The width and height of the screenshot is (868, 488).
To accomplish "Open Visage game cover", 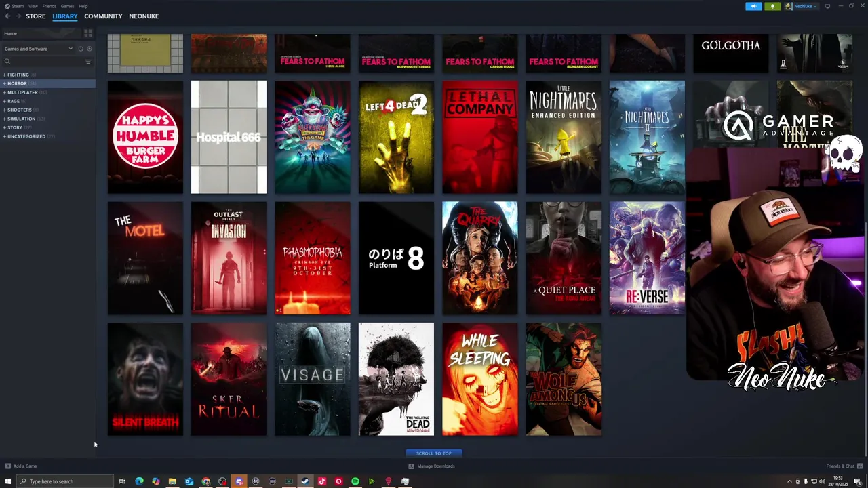I will coord(313,379).
